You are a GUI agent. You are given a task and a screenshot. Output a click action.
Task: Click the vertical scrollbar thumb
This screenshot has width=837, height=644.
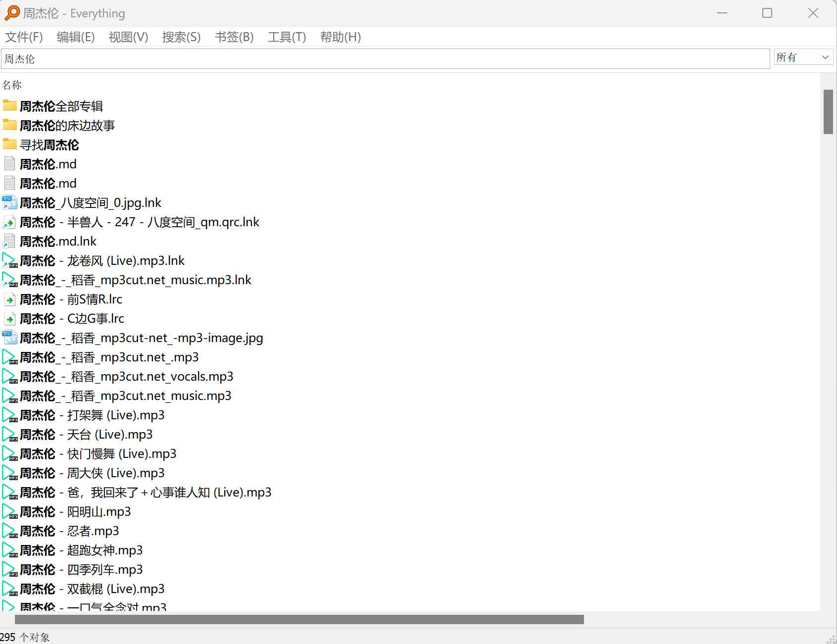click(x=828, y=111)
